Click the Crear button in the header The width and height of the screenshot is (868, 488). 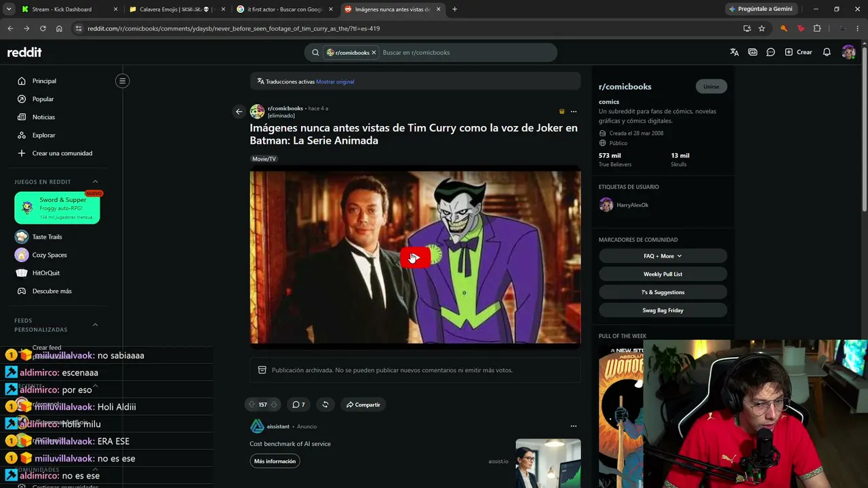click(798, 52)
